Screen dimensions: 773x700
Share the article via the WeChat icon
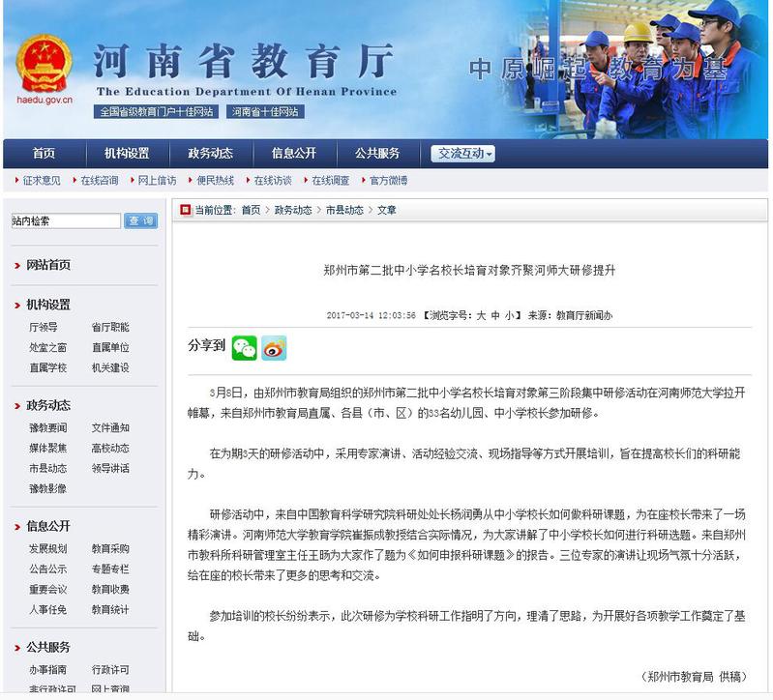pos(244,348)
